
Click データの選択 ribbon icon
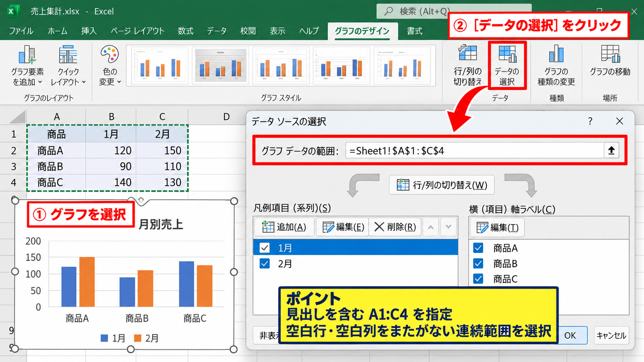(507, 53)
